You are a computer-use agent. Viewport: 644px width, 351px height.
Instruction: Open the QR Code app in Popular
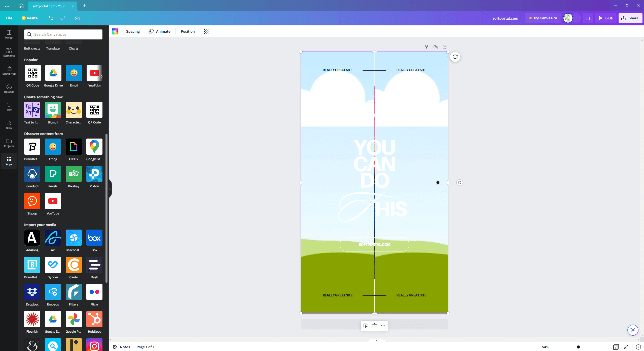pos(33,73)
